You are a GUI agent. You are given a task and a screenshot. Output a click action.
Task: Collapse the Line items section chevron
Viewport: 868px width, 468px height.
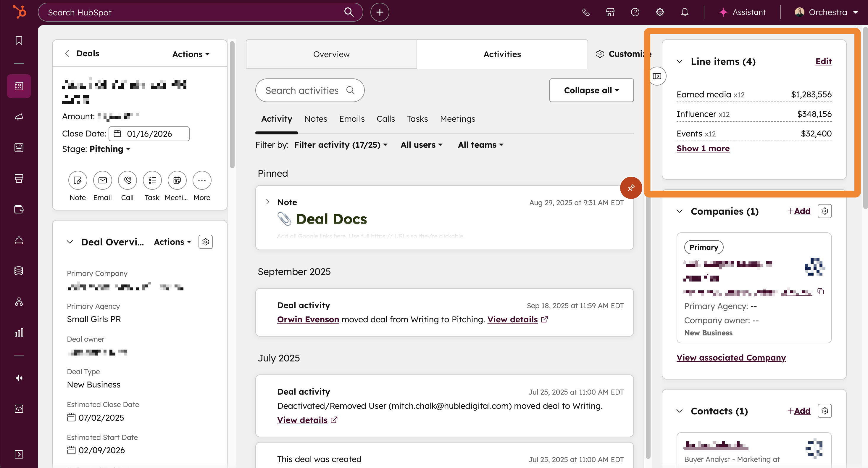[x=679, y=61]
